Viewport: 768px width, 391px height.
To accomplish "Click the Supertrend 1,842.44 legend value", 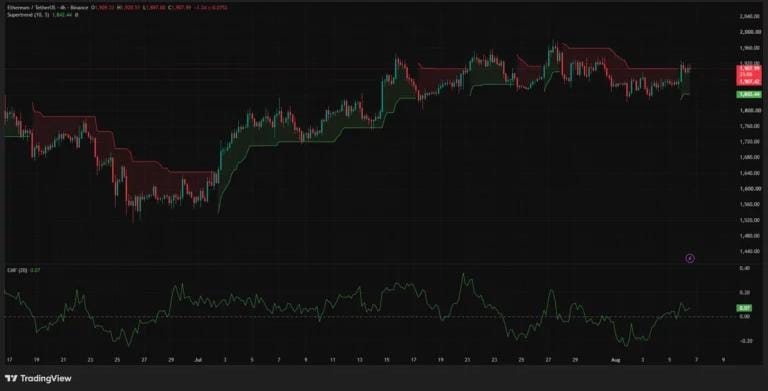I will 61,15.
